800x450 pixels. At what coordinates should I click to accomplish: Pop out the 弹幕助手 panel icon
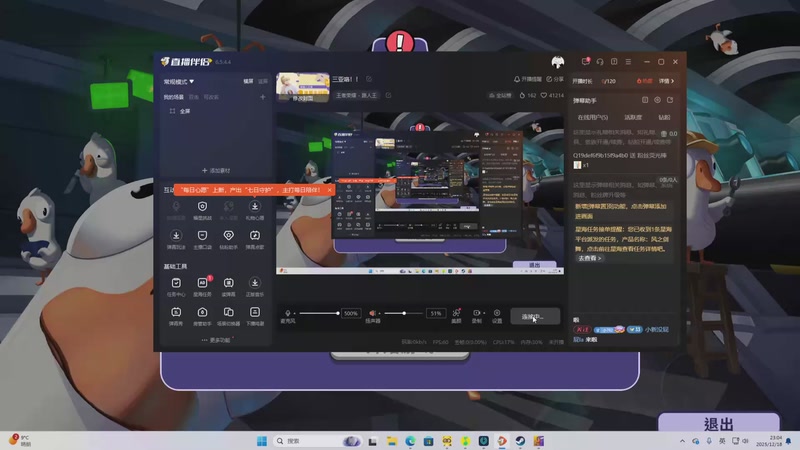click(670, 100)
